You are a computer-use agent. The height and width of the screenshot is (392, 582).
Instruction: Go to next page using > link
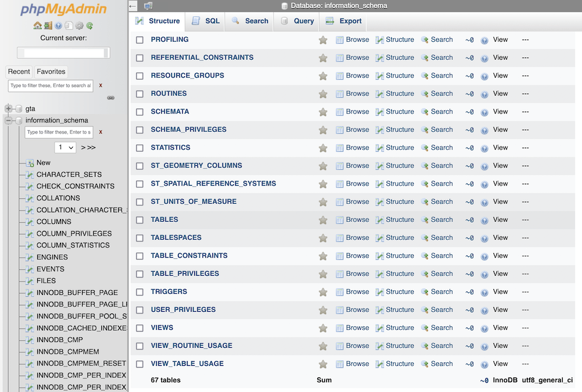83,147
